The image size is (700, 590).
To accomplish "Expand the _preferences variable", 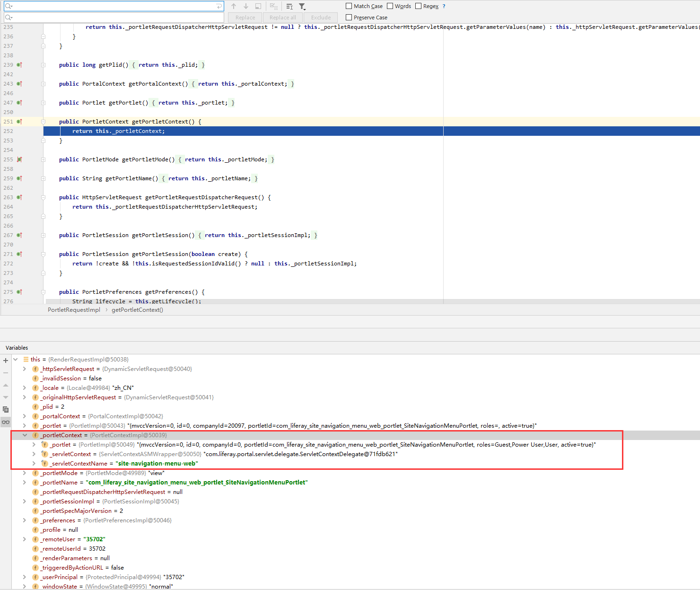I will 25,520.
